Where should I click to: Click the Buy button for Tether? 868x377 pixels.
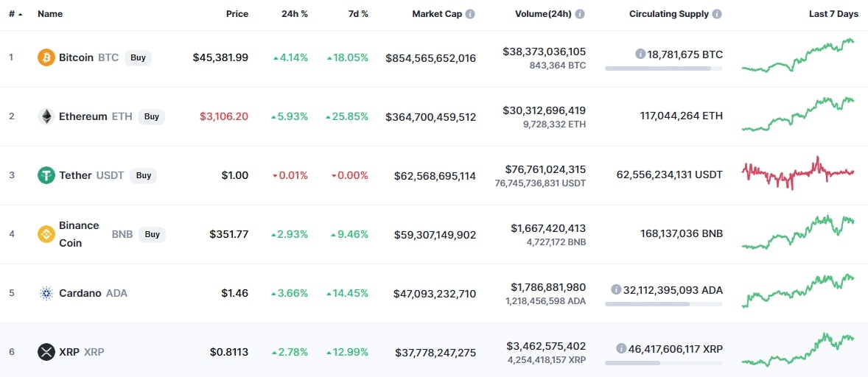[144, 175]
